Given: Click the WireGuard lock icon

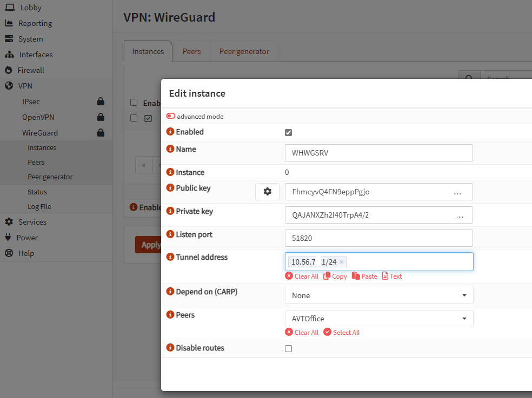Looking at the screenshot, I should click(101, 132).
